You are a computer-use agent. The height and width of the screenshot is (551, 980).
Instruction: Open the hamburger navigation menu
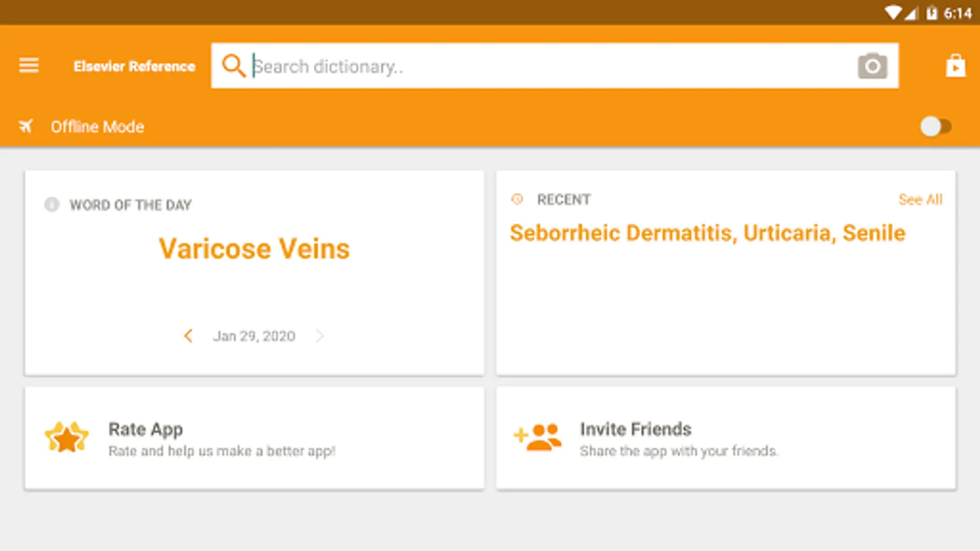29,65
